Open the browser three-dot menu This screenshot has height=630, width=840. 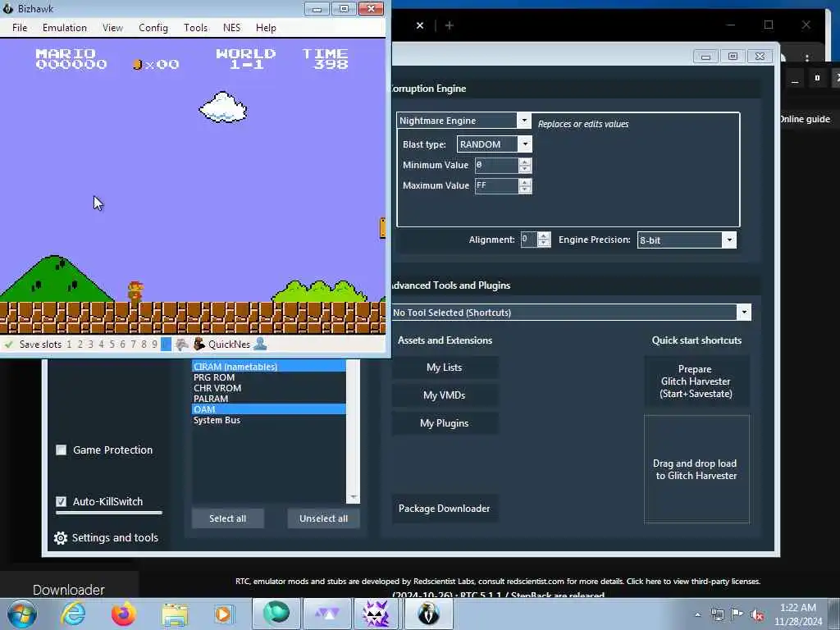807,57
